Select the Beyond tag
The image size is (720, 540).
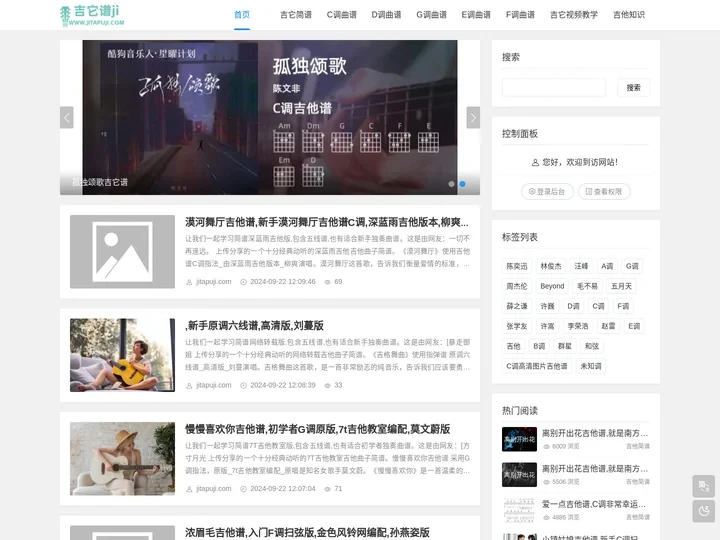point(552,286)
